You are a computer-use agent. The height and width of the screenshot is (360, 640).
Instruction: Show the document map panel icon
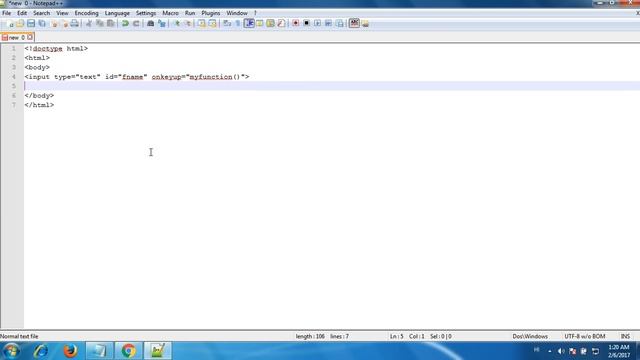270,24
